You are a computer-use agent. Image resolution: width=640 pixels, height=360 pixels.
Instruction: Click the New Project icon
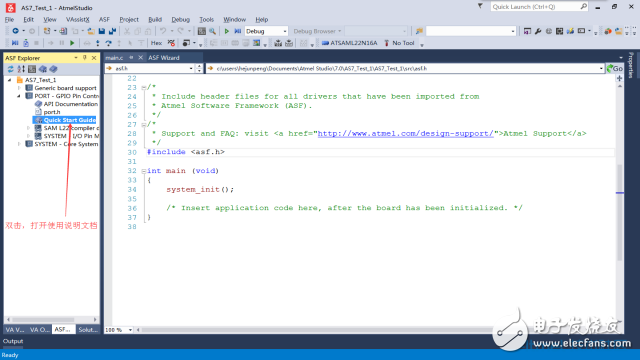point(47,31)
